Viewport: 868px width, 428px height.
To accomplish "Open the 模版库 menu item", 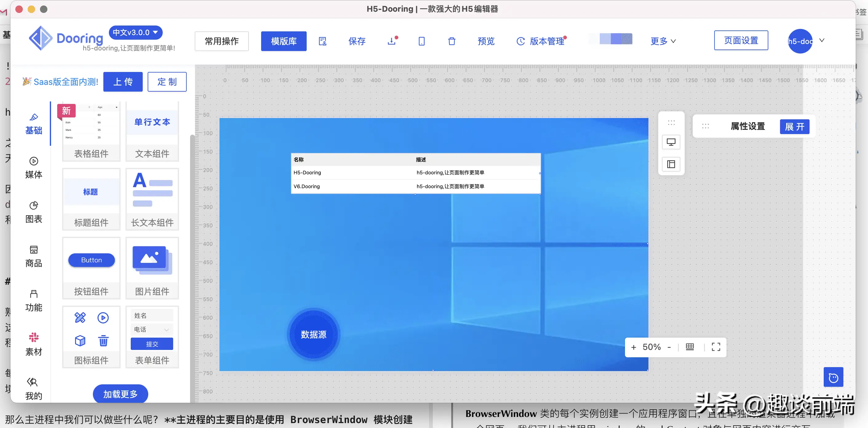I will [x=283, y=41].
